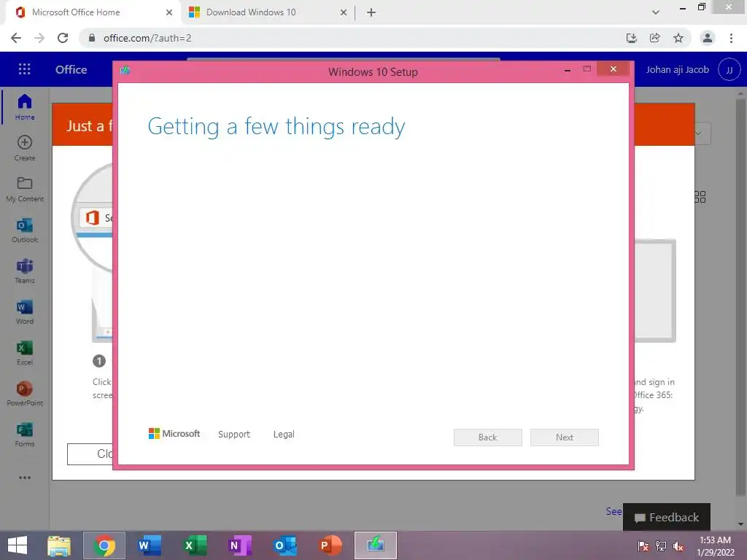Screen dimensions: 747x560
Task: Launch PowerPoint from Office sidebar
Action: [x=25, y=394]
